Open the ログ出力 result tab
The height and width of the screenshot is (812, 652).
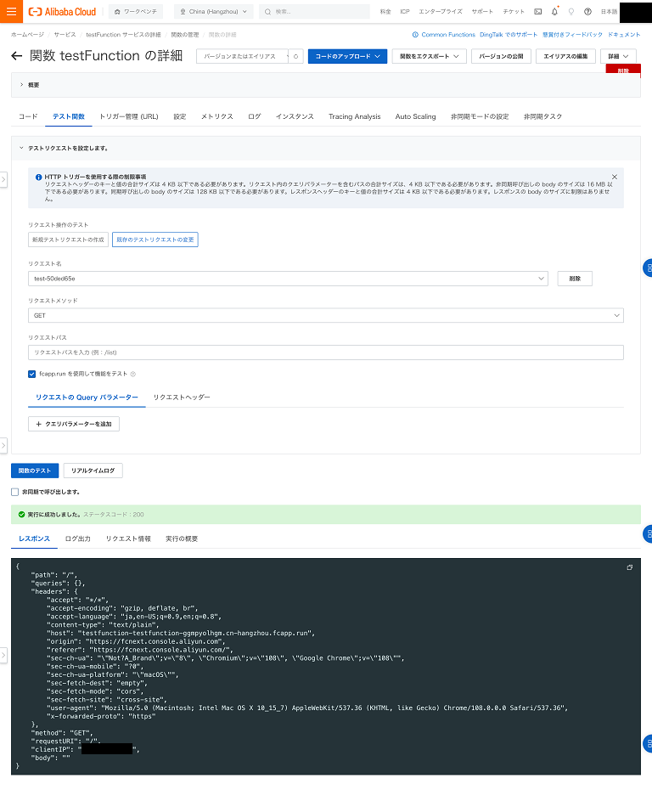coord(77,539)
